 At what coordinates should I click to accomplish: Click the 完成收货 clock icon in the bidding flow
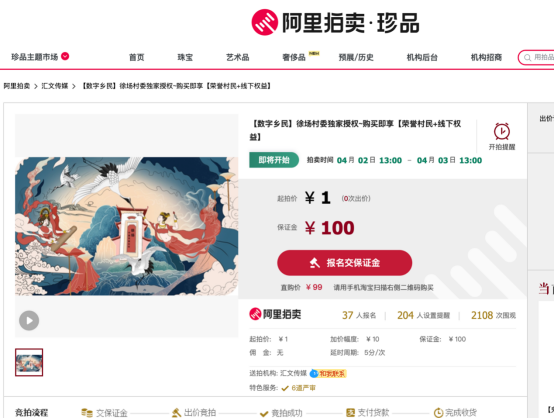[438, 413]
